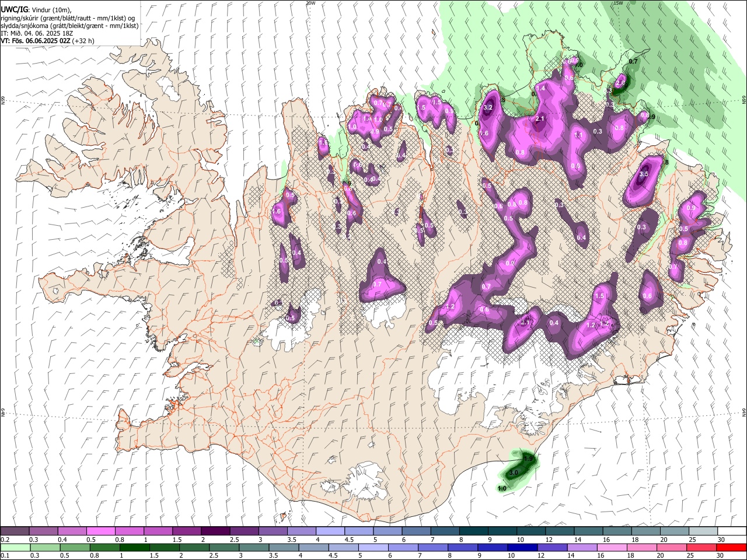Image resolution: width=747 pixels, height=560 pixels.
Task: Click the '25' label under the lower legend
Action: 691,556
